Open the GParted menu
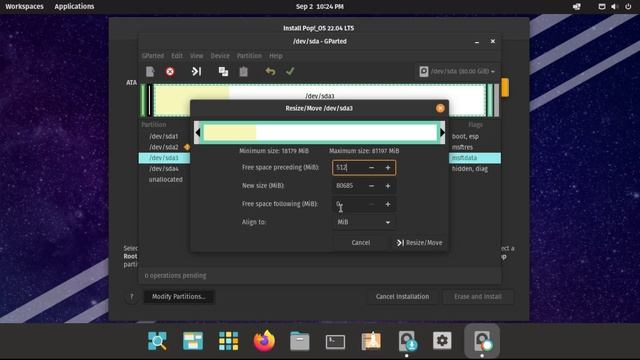Viewport: 640px width, 360px height. coord(153,56)
